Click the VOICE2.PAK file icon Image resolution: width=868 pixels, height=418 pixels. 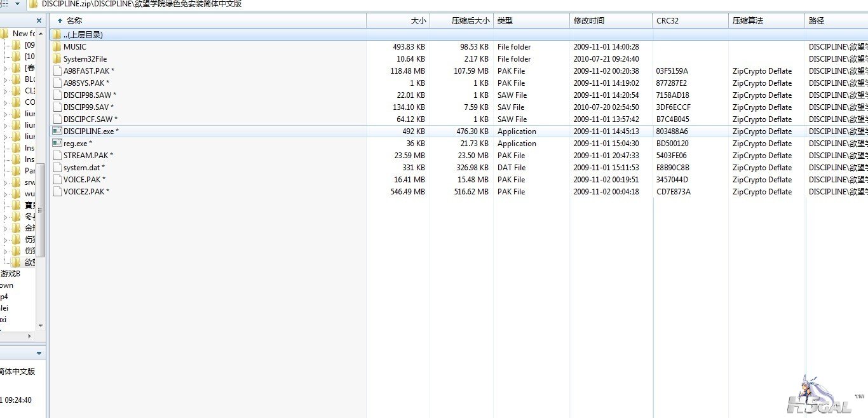pyautogui.click(x=57, y=191)
